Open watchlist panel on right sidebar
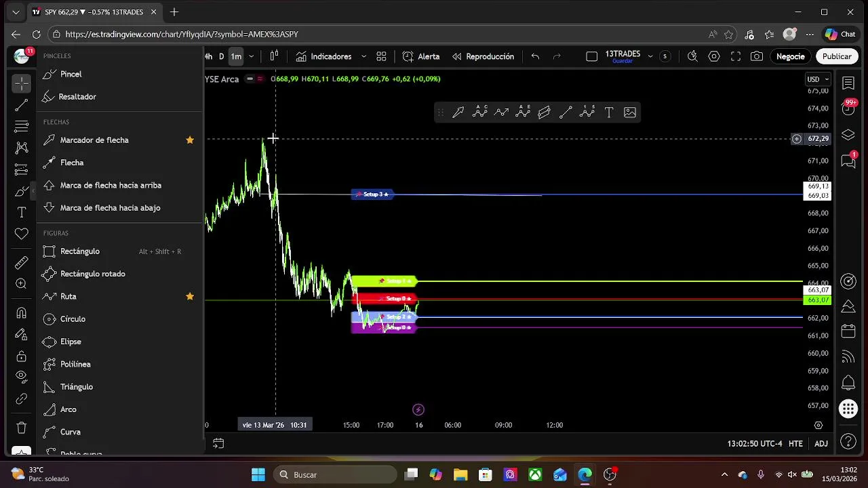The image size is (868, 488). click(x=848, y=83)
